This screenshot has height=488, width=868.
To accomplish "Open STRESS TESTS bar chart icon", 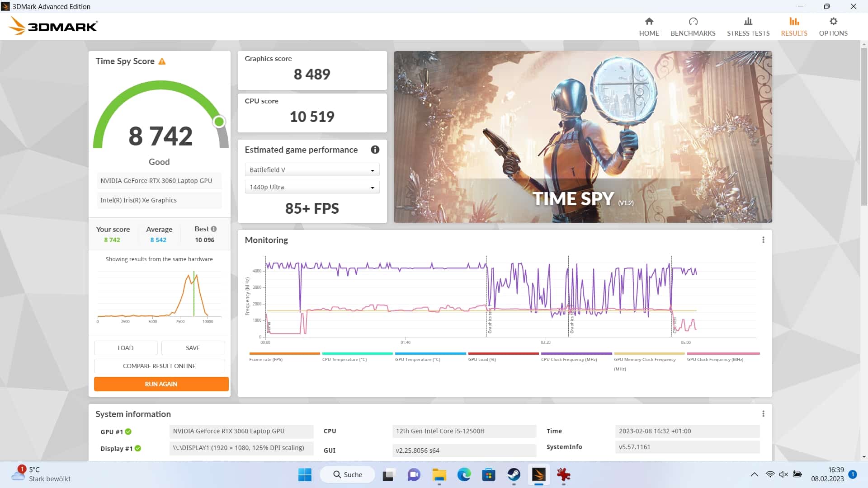I will coord(748,21).
